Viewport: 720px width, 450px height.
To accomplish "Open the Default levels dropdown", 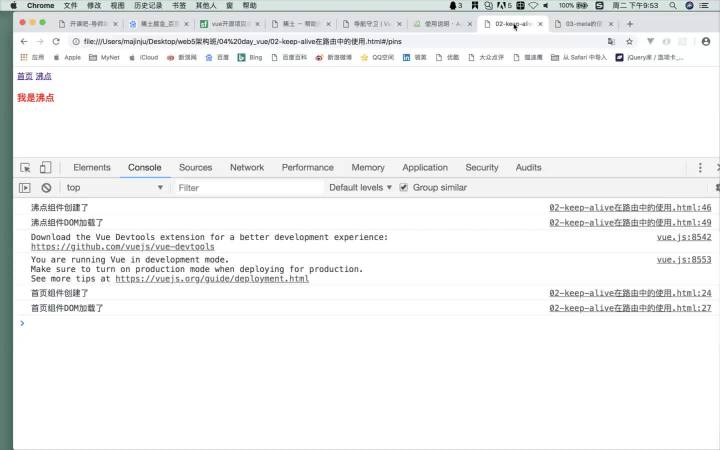I will (360, 187).
